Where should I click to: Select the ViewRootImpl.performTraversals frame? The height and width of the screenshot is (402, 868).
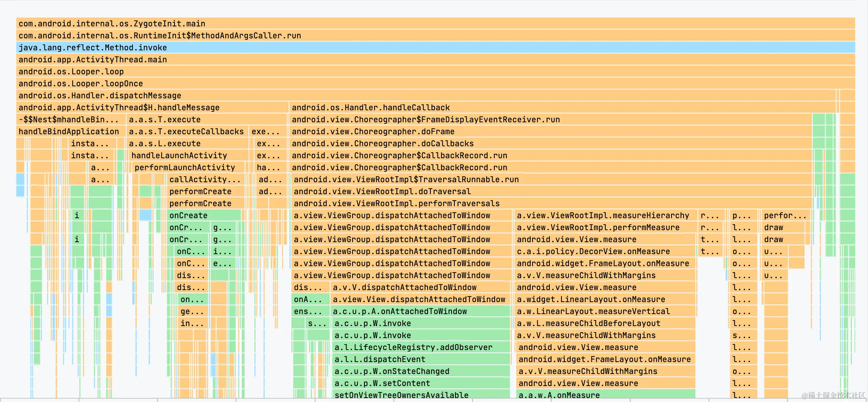click(x=552, y=203)
